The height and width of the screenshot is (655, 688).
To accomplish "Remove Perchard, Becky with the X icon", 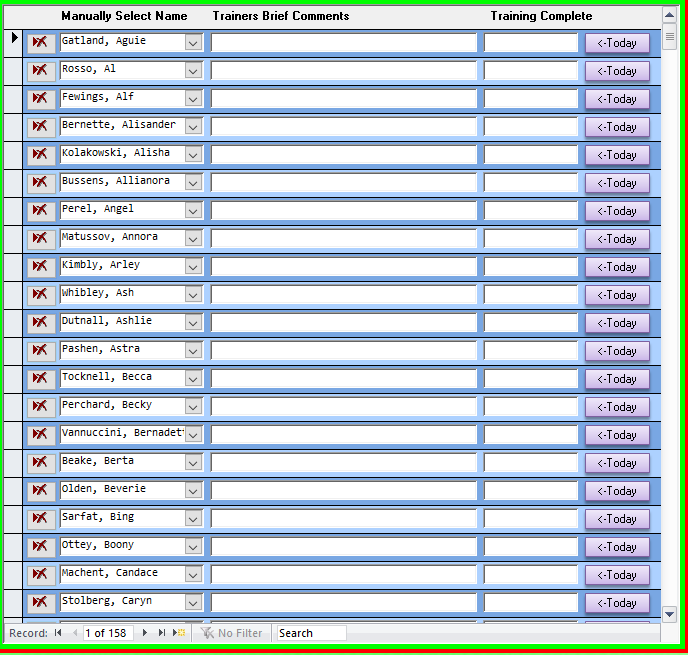I will [41, 407].
